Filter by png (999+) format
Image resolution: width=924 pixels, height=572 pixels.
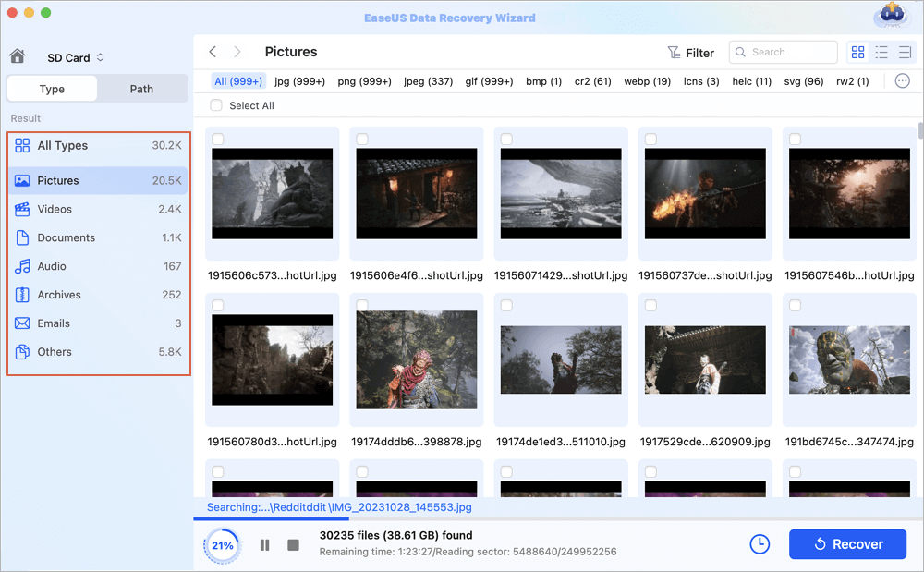coord(365,81)
